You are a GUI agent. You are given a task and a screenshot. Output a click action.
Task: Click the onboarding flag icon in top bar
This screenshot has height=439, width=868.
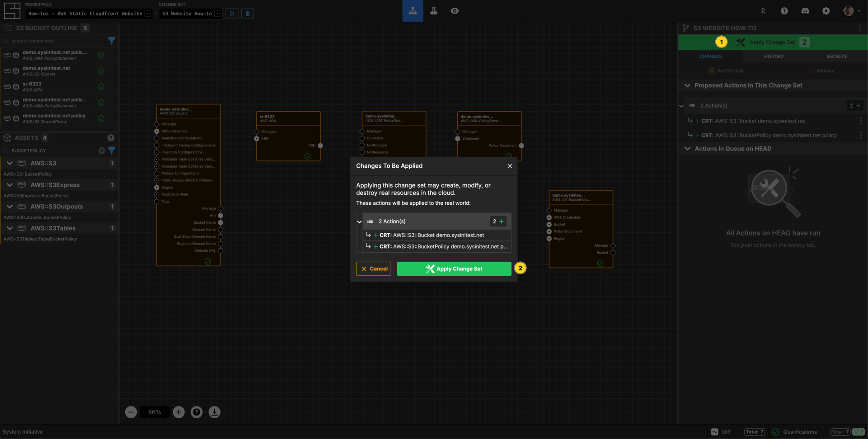tap(763, 11)
